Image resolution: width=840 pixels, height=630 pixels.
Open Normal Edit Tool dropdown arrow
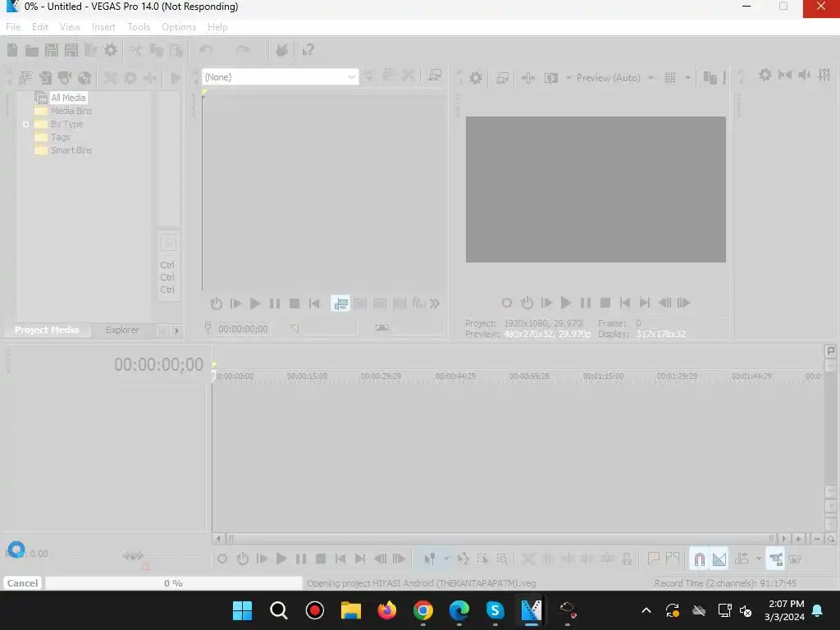[445, 559]
